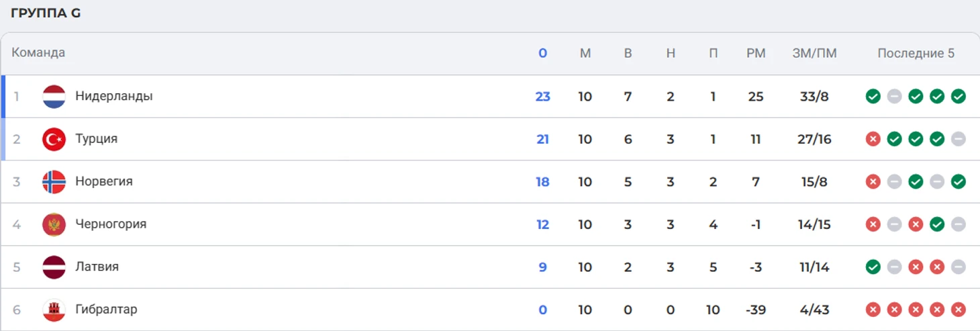Click the Последние 5 column header
The height and width of the screenshot is (331, 980).
[x=916, y=54]
